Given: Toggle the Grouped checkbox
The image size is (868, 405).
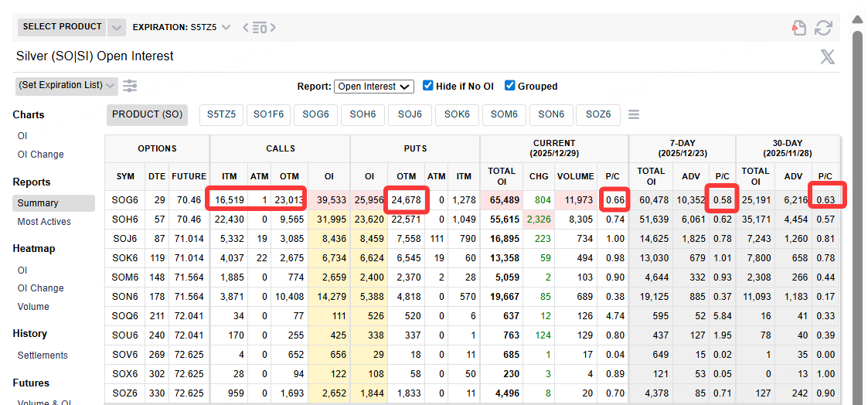Looking at the screenshot, I should click(509, 86).
